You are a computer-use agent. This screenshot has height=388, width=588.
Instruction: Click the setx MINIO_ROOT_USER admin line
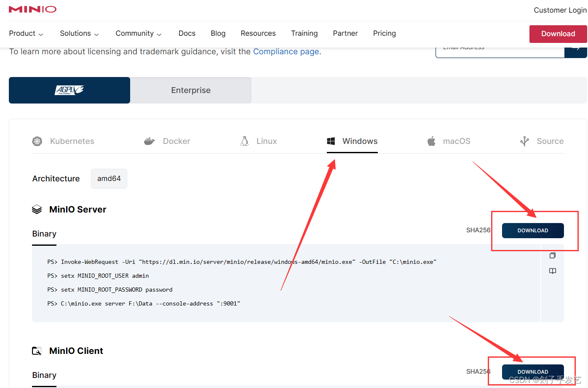pos(98,276)
